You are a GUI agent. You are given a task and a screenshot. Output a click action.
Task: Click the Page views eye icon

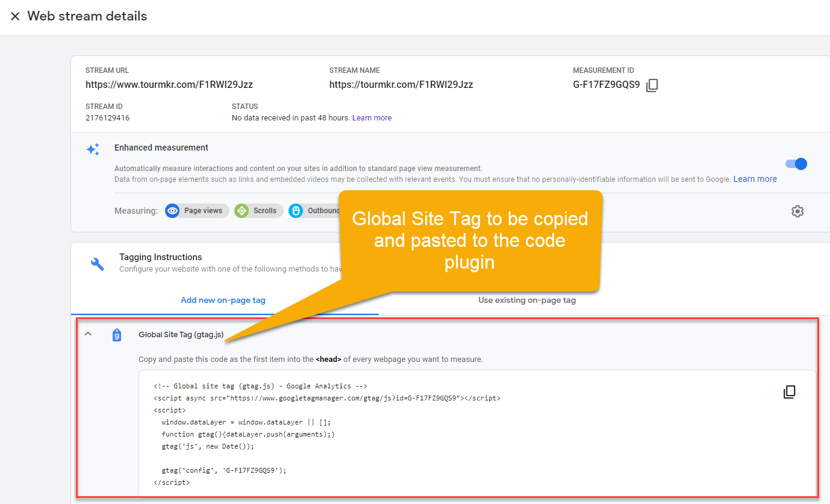click(172, 211)
